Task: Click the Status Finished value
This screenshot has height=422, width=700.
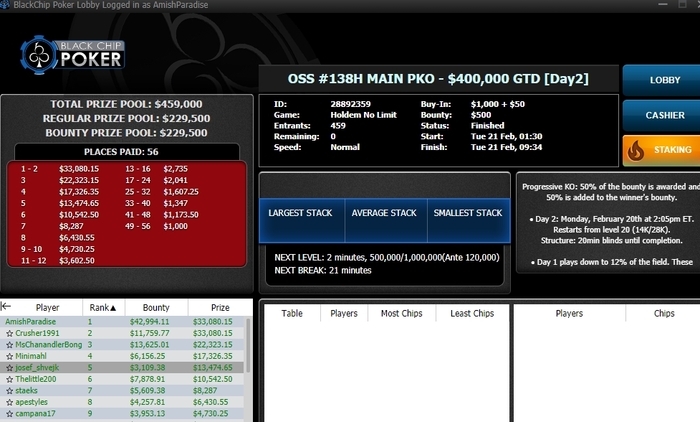Action: [488, 126]
